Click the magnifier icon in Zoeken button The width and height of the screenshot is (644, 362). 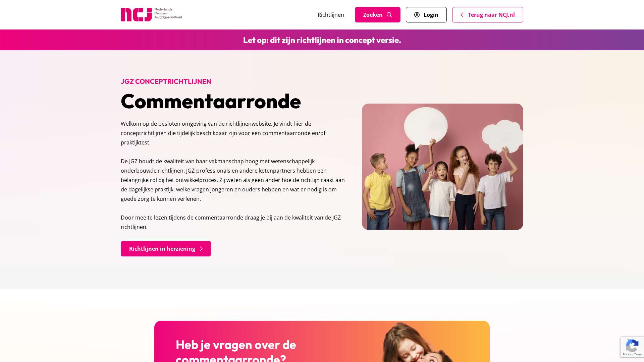tap(389, 15)
